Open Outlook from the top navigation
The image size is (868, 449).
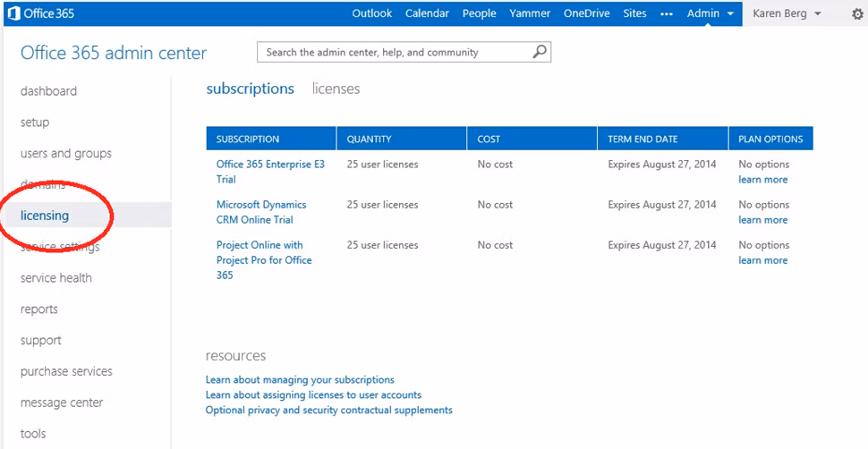click(x=371, y=13)
